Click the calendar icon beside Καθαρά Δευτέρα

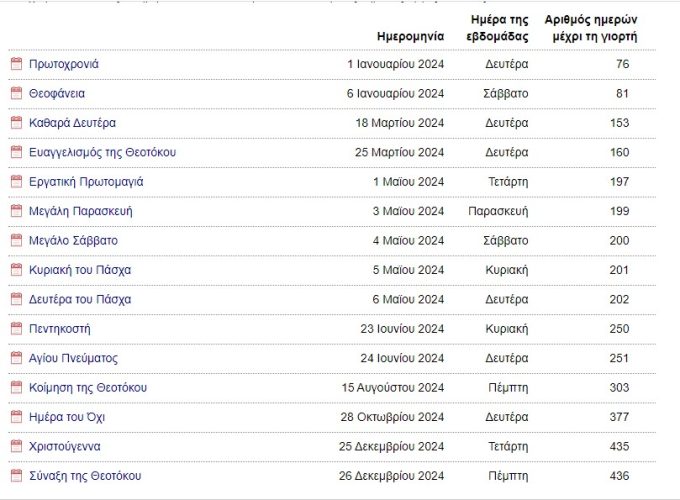click(16, 123)
